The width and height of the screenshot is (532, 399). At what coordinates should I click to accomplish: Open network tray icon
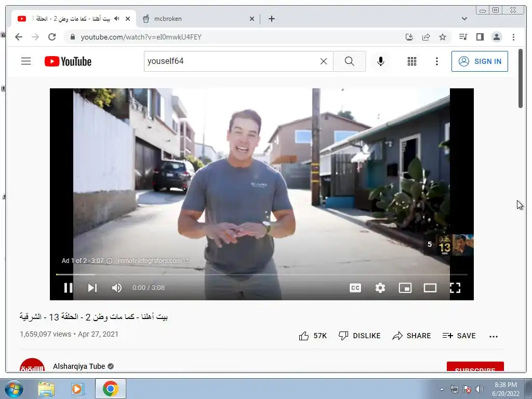click(454, 389)
